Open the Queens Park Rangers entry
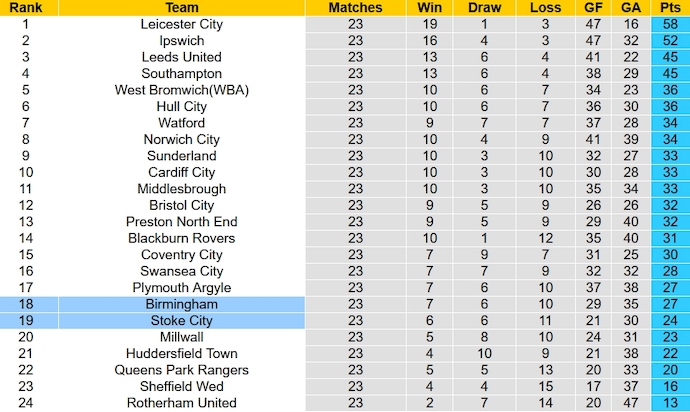The image size is (690, 412). click(x=181, y=370)
